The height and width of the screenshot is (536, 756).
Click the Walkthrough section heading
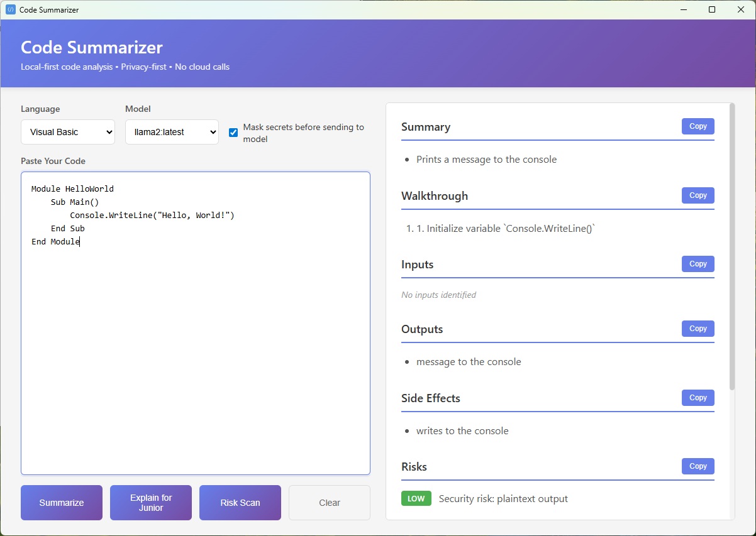point(435,196)
